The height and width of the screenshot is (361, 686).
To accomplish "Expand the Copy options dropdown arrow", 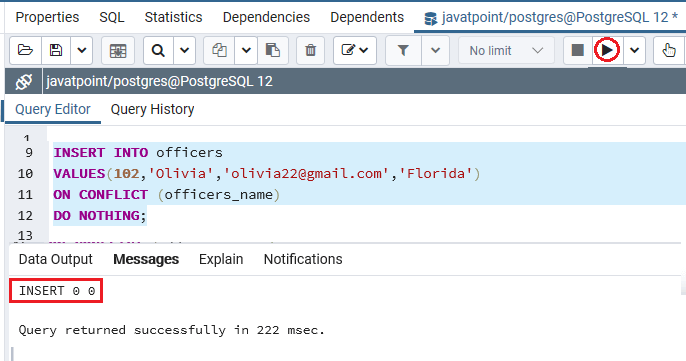I will point(246,50).
